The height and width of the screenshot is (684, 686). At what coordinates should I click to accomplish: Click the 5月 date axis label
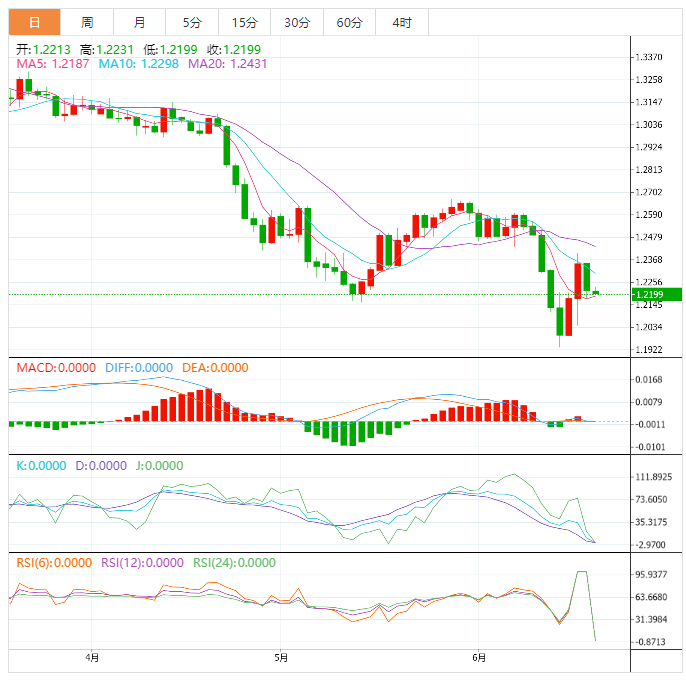(281, 657)
